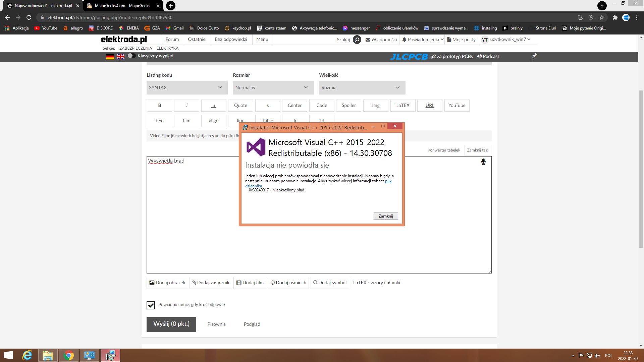Insert a Spoiler tag

pyautogui.click(x=349, y=106)
